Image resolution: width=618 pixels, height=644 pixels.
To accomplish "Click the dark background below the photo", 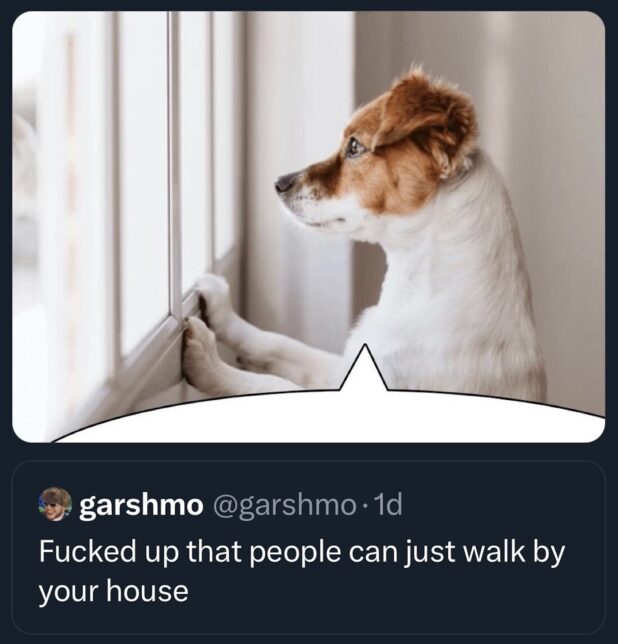I will [x=308, y=452].
